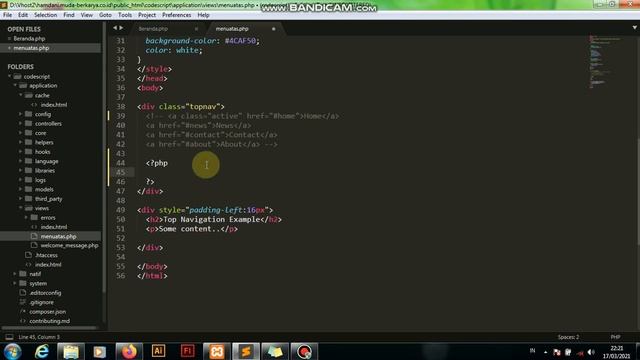Collapse the views folder
The height and width of the screenshot is (360, 640).
21,208
